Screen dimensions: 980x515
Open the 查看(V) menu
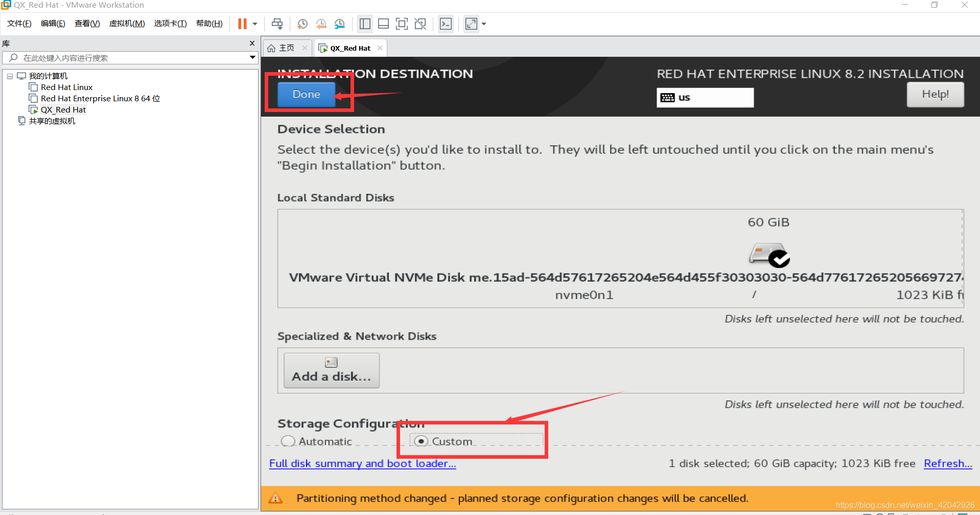[x=87, y=24]
